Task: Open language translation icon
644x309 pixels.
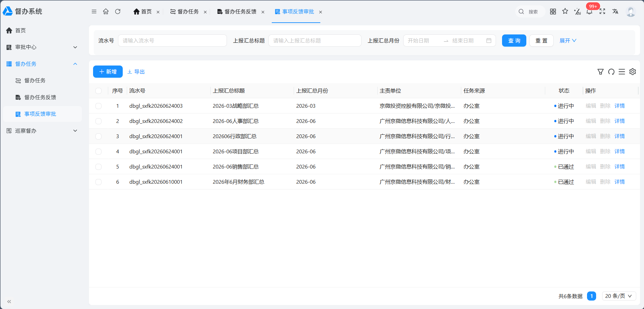Action: (x=615, y=11)
